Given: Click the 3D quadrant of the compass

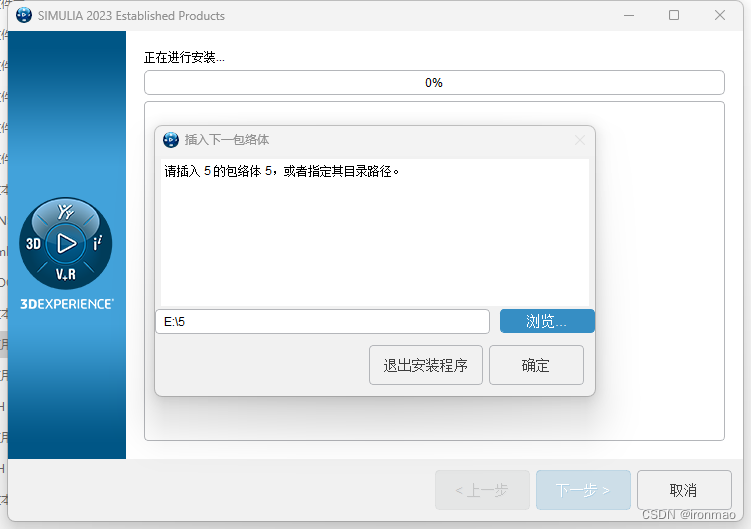Looking at the screenshot, I should tap(33, 244).
